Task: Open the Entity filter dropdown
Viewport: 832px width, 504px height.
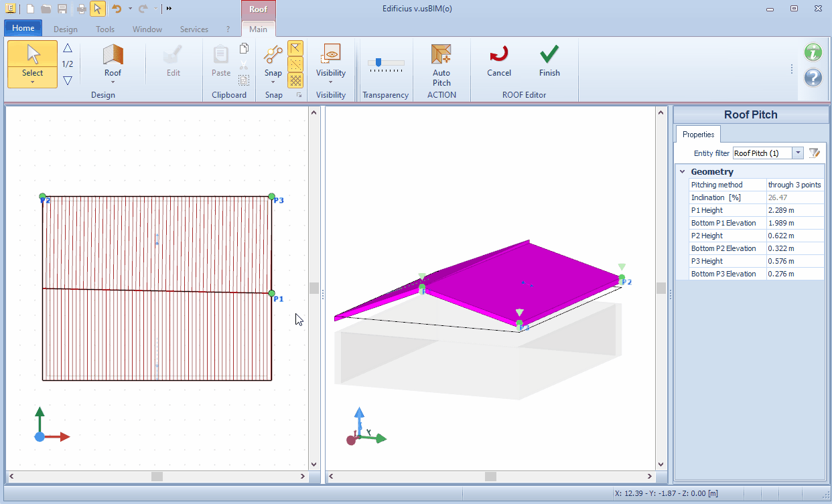Action: pyautogui.click(x=798, y=153)
